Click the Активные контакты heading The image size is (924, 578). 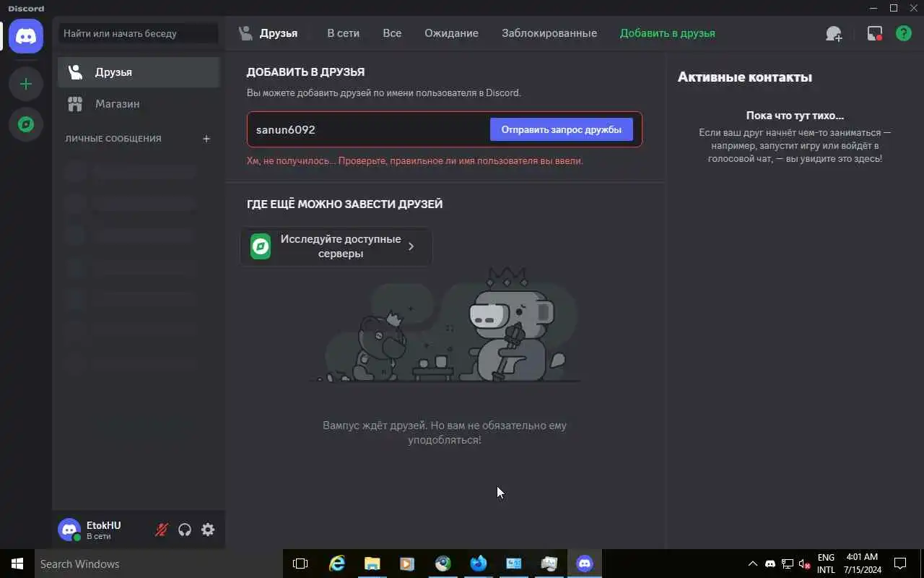[x=745, y=77]
